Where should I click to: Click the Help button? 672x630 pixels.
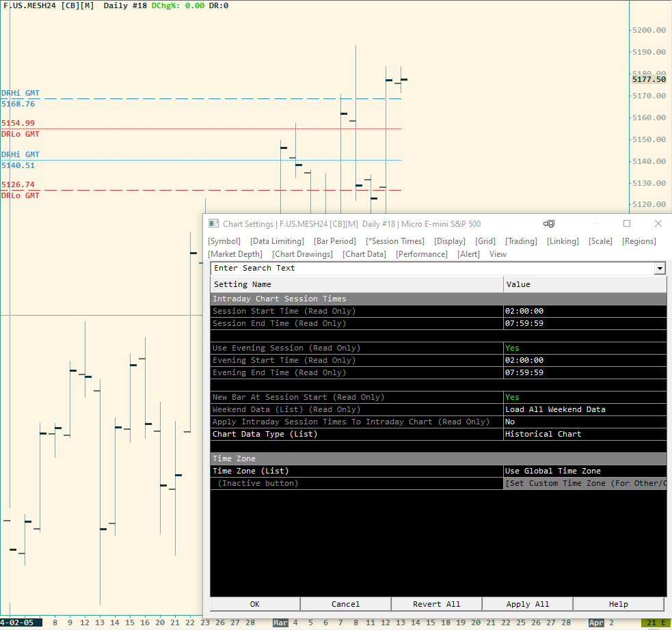click(x=619, y=604)
